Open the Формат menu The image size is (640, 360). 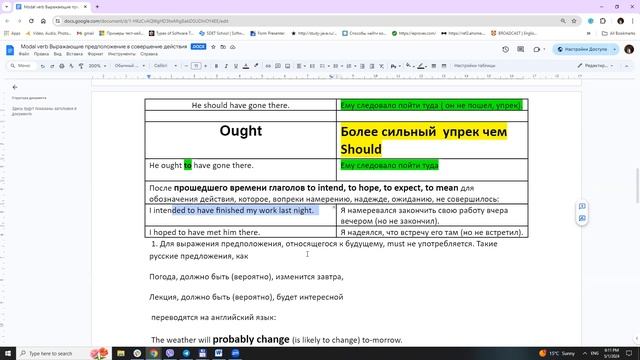click(x=96, y=54)
